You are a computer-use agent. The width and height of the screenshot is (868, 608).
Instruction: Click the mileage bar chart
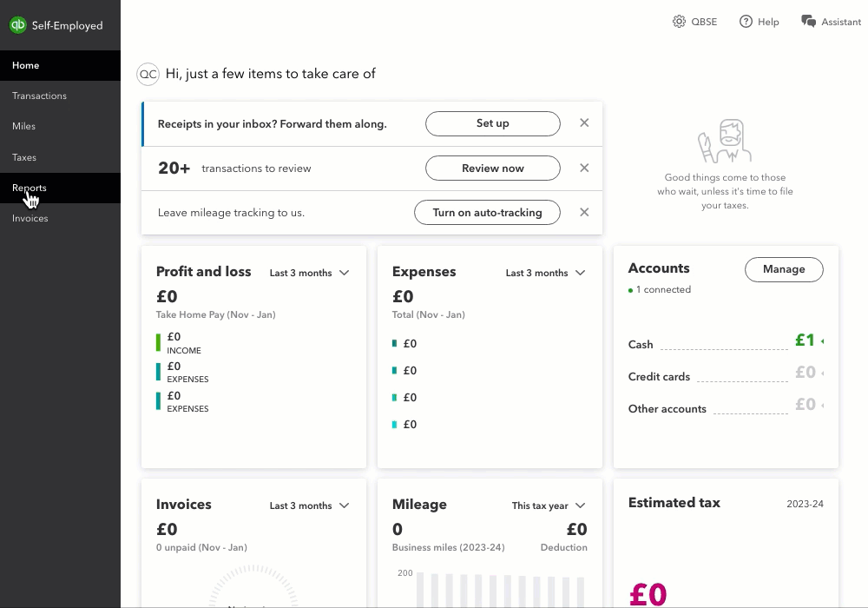[493, 588]
